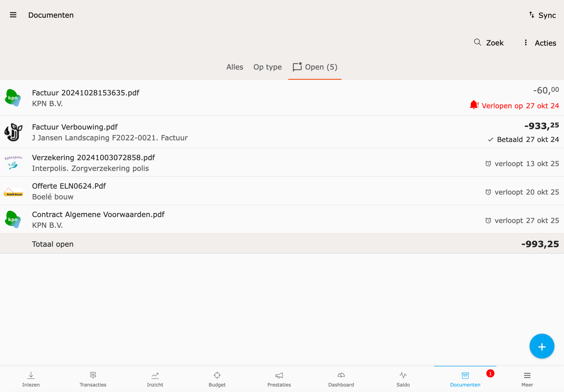Click verloopt 20 okt 25 text
The image size is (564, 392).
coord(527,192)
